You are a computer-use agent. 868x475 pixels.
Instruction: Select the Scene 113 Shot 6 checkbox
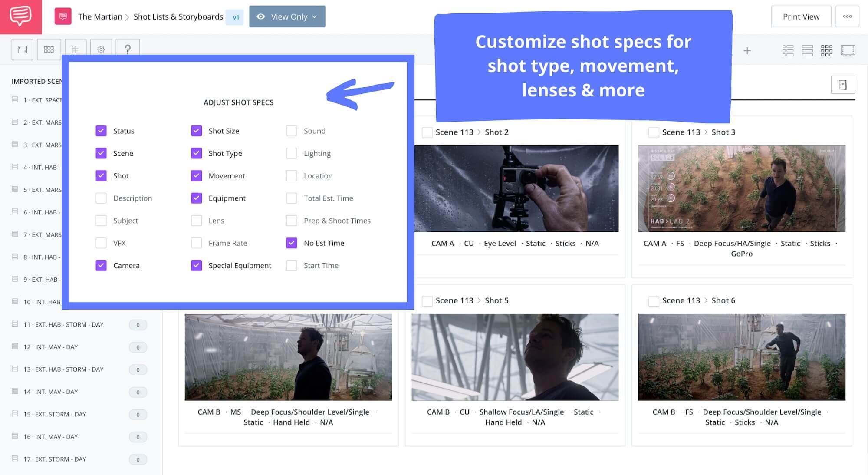654,301
